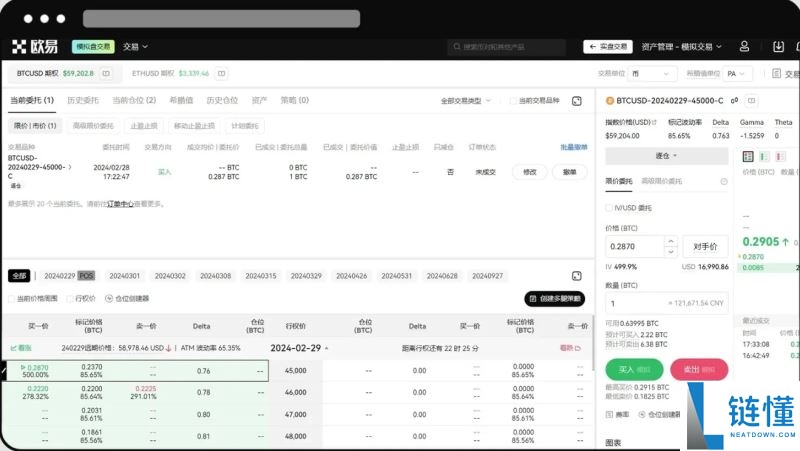Expand the orders panel to fullscreen
800x451 pixels.
[577, 101]
